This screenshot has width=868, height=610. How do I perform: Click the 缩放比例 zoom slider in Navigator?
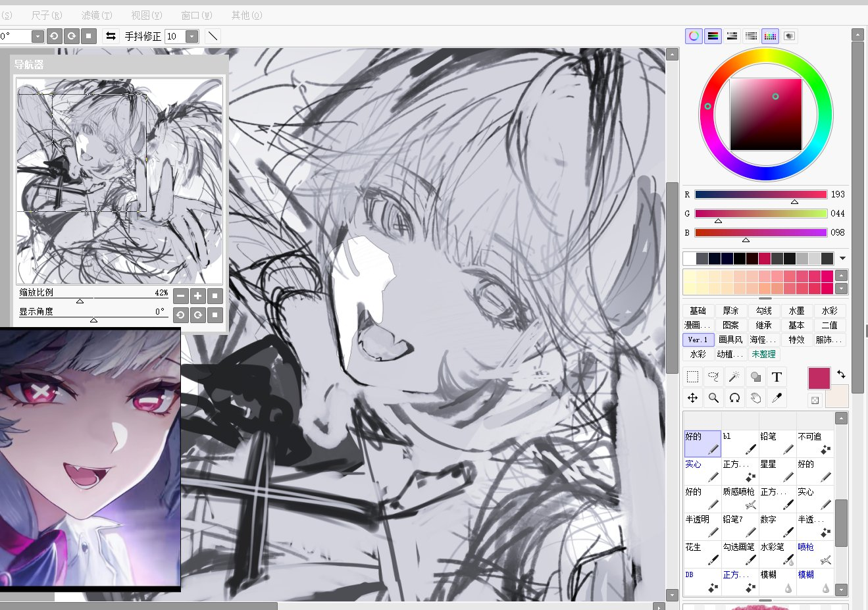(93, 298)
